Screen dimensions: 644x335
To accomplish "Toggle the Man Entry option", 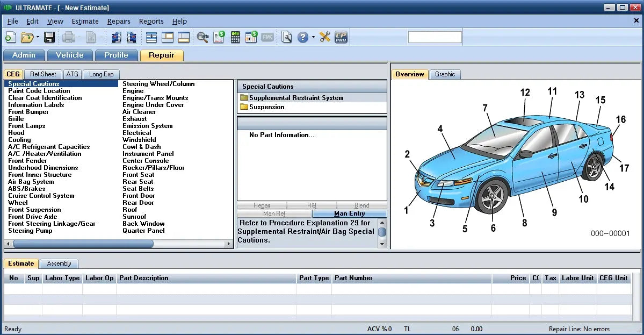I will (350, 213).
